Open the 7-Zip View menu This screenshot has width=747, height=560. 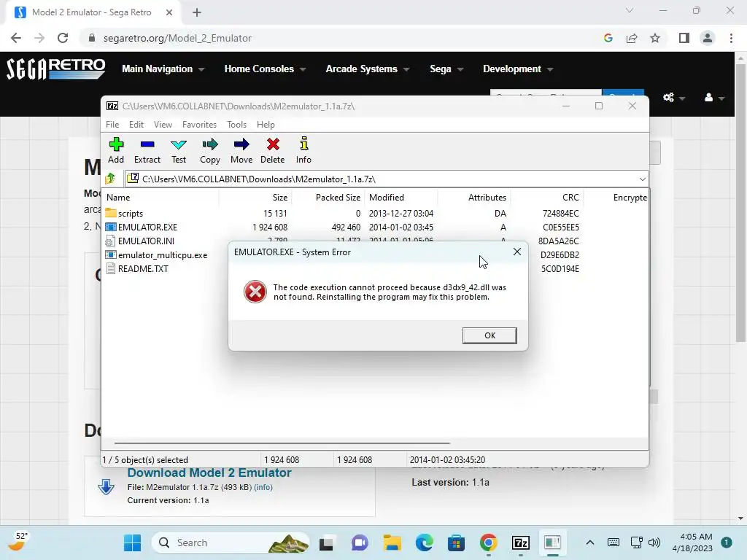click(x=163, y=124)
